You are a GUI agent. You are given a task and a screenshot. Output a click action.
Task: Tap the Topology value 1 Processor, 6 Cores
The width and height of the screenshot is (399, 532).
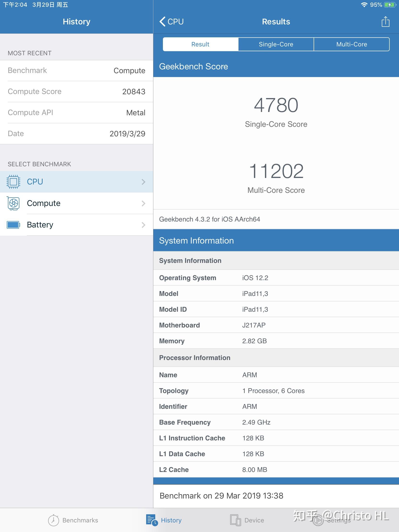tap(273, 391)
